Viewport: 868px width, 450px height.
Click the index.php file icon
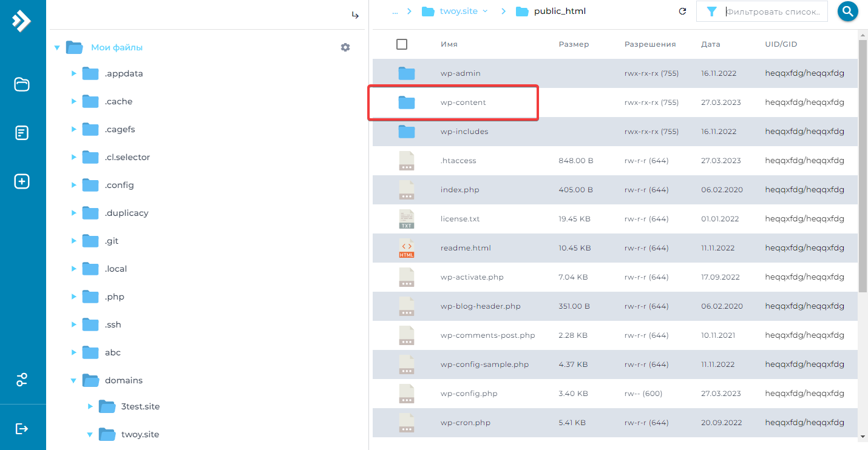click(x=407, y=190)
